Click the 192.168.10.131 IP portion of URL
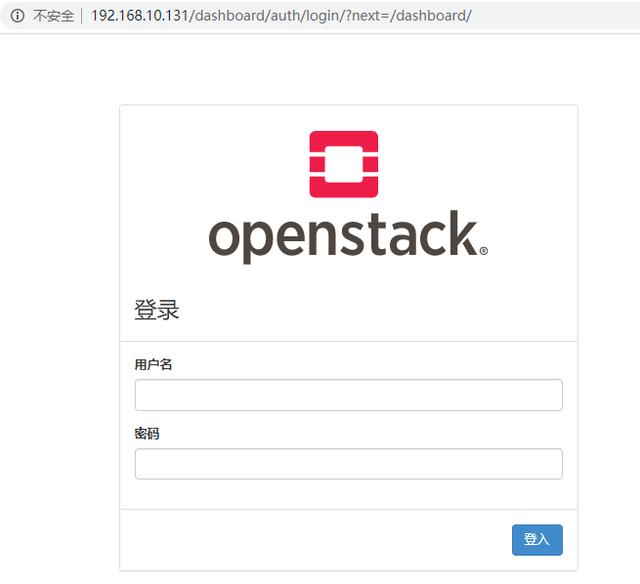 point(140,16)
